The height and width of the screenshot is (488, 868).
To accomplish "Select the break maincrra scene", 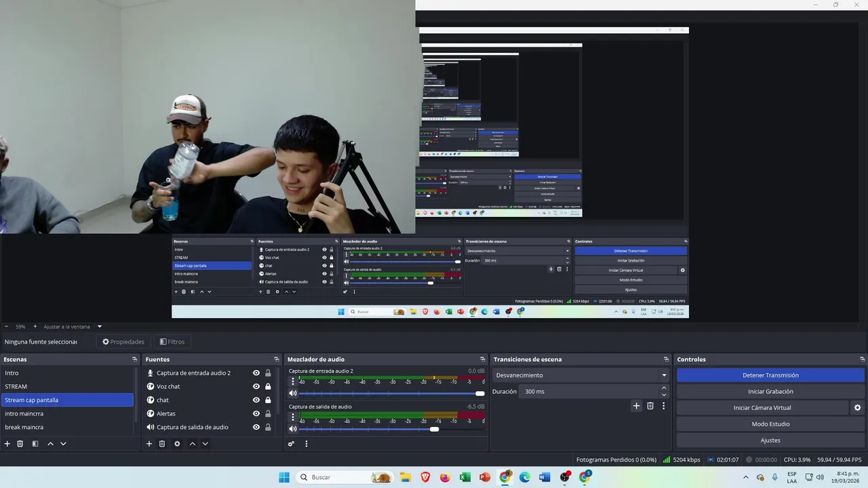I will pos(68,427).
